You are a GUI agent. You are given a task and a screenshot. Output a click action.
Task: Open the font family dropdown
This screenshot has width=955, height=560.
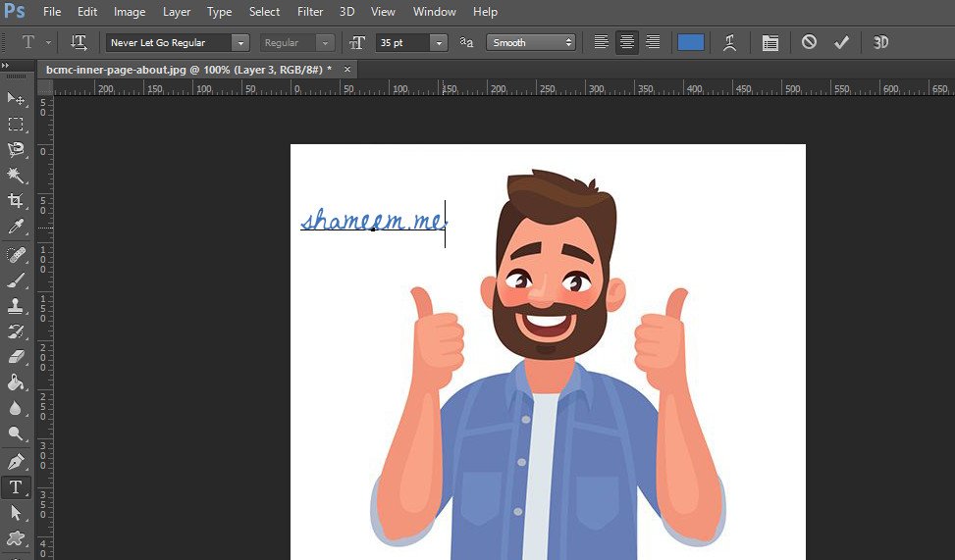point(240,43)
